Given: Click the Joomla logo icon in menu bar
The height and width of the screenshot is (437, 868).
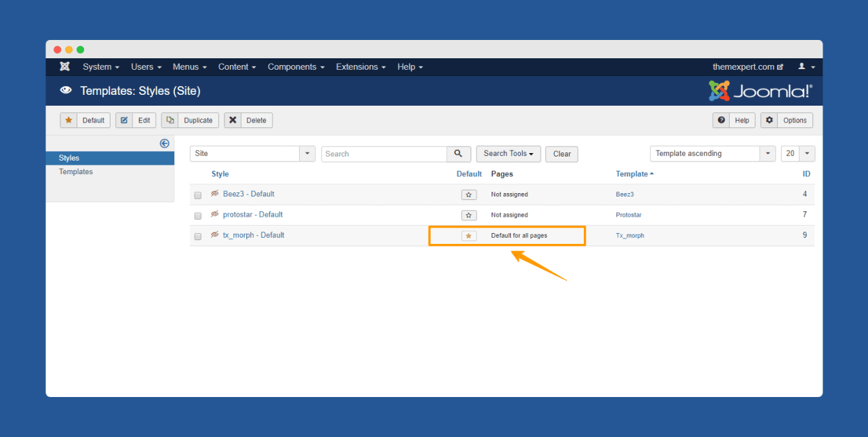Looking at the screenshot, I should pos(65,66).
